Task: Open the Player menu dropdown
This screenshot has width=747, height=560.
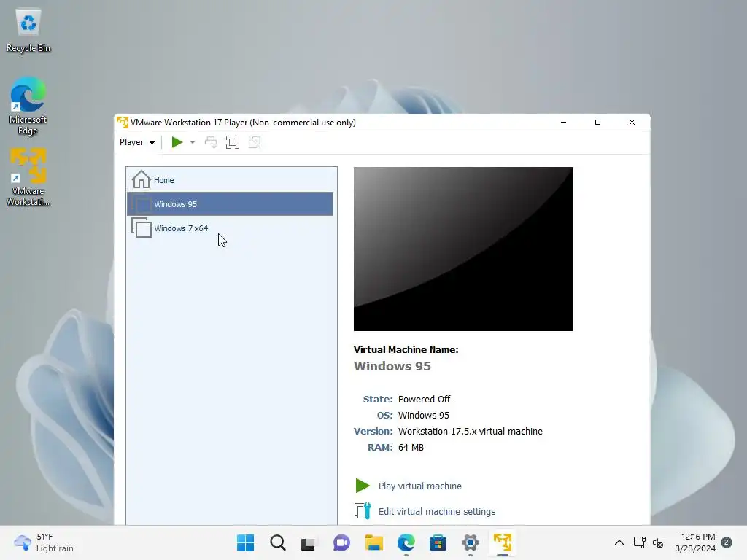Action: click(137, 142)
